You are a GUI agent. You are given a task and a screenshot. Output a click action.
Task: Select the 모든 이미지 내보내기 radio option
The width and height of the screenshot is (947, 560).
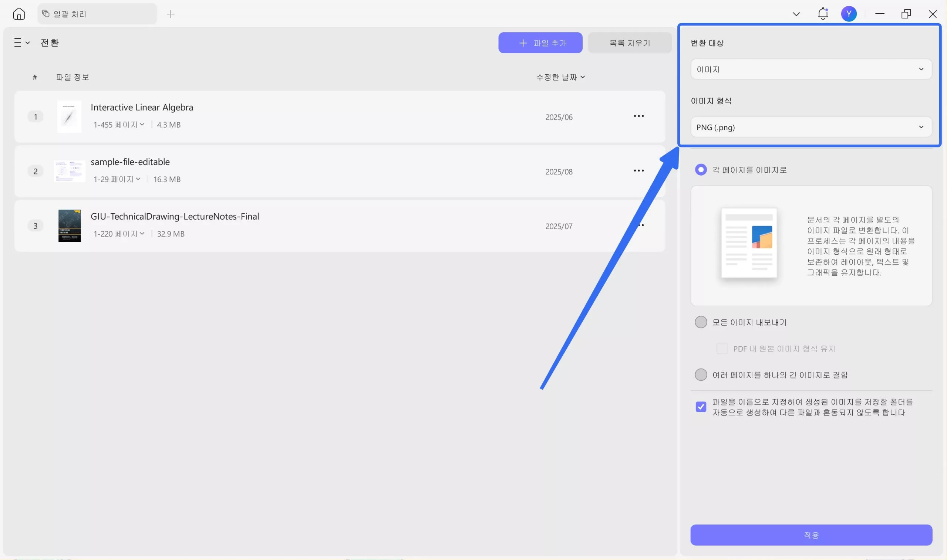701,322
